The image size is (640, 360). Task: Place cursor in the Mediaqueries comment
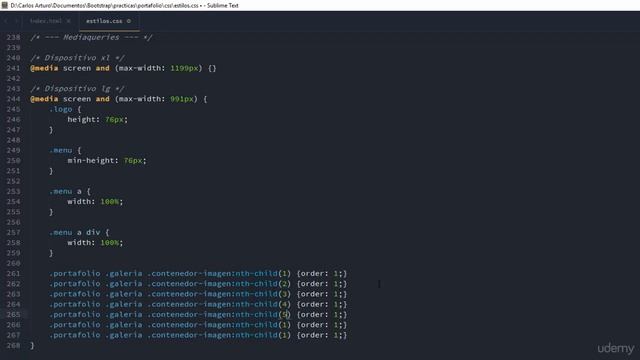point(91,37)
